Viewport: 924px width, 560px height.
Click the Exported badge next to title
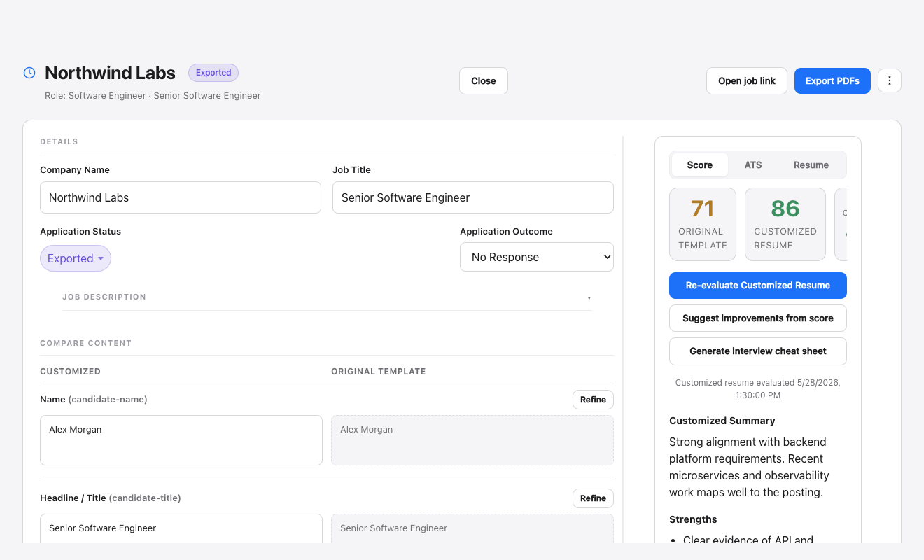pyautogui.click(x=213, y=73)
